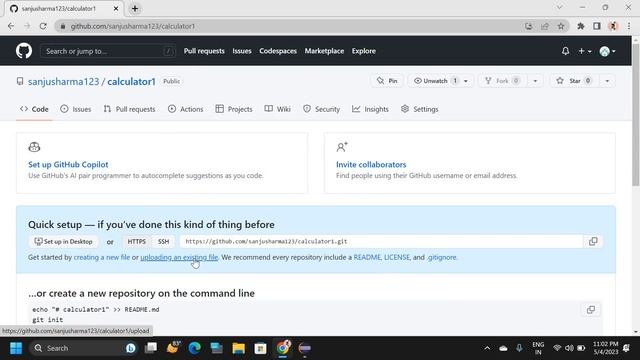The width and height of the screenshot is (640, 360).
Task: Open Codespaces in top navigation
Action: (278, 51)
